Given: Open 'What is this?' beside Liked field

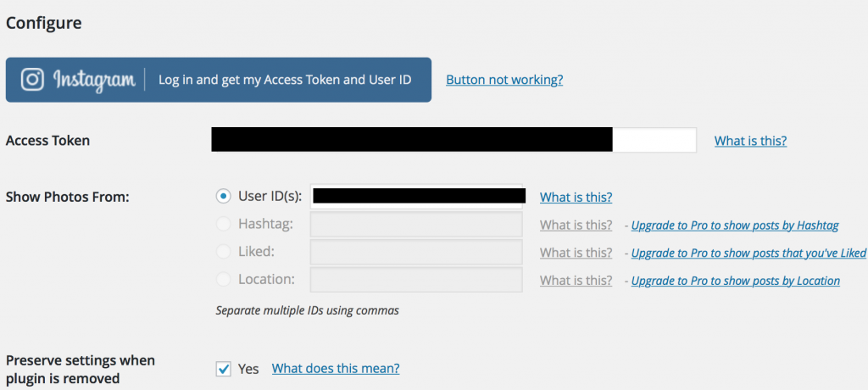Looking at the screenshot, I should point(576,253).
